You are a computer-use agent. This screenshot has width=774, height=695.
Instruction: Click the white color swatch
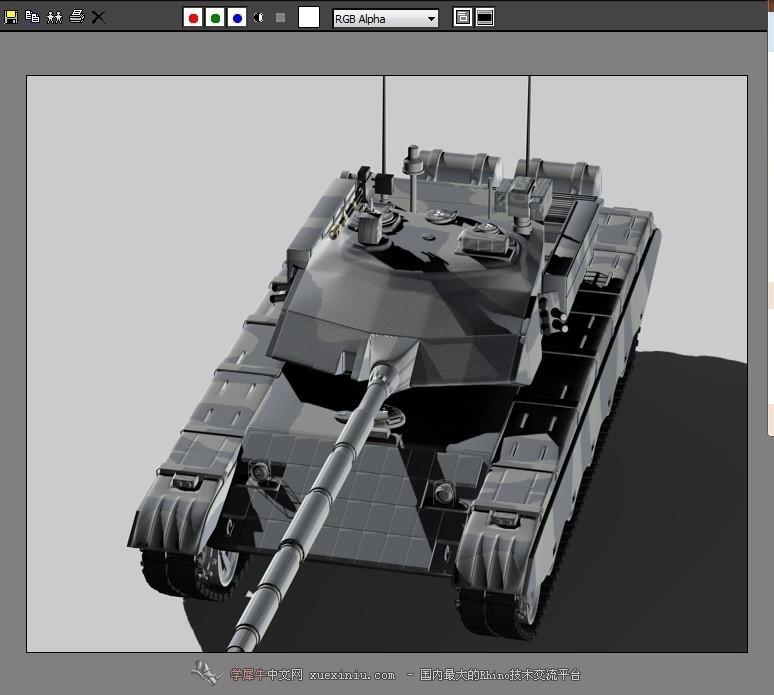click(309, 17)
